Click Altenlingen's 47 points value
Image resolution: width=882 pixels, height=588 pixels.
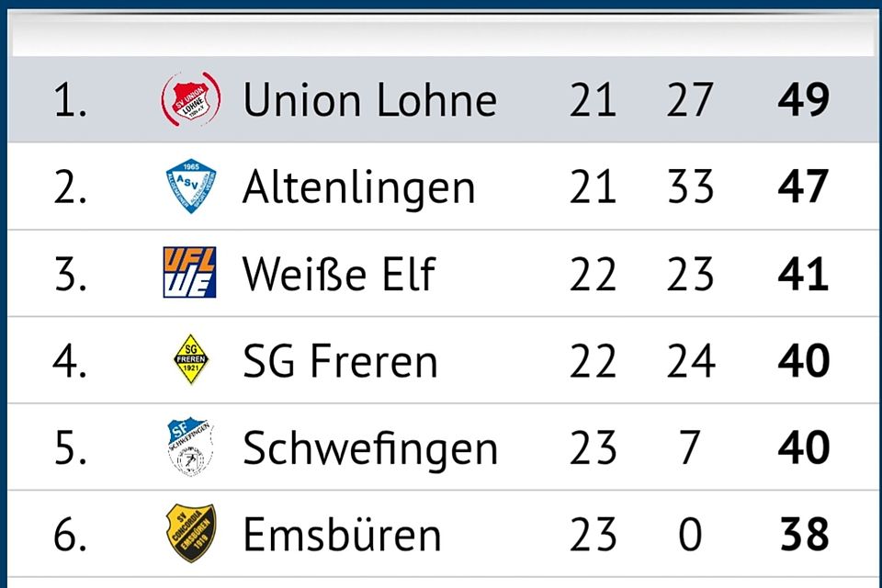pos(803,187)
